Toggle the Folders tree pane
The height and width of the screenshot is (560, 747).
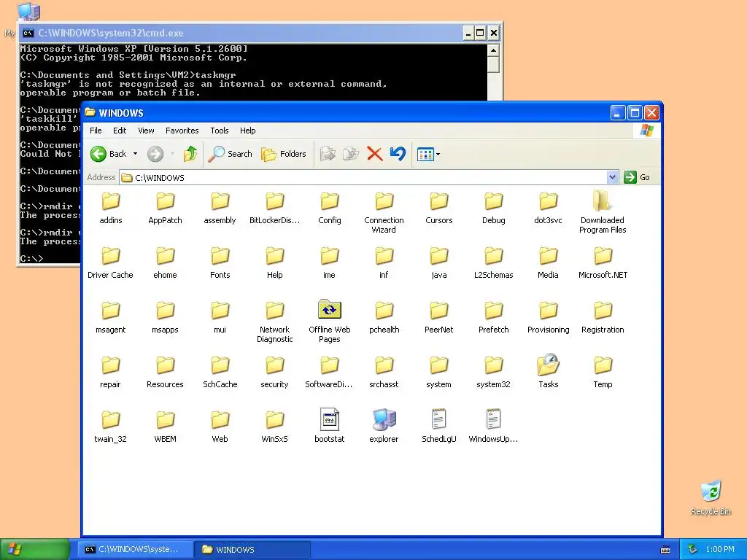(x=284, y=154)
